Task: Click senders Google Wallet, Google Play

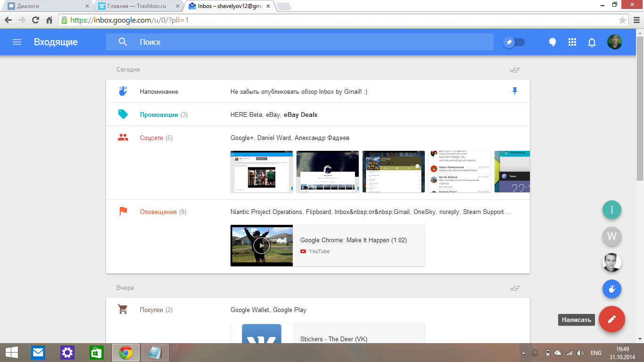Action: pyautogui.click(x=268, y=310)
